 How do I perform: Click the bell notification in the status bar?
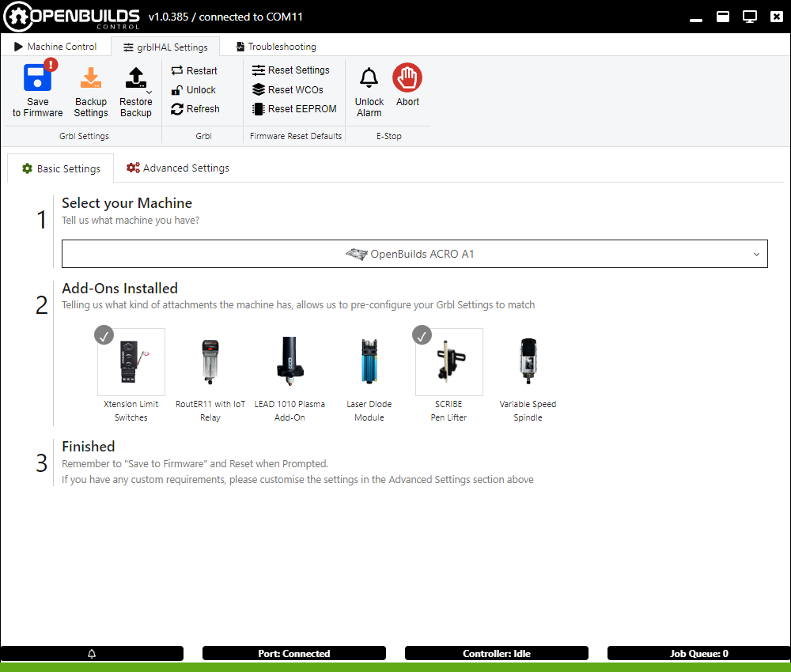click(x=92, y=654)
